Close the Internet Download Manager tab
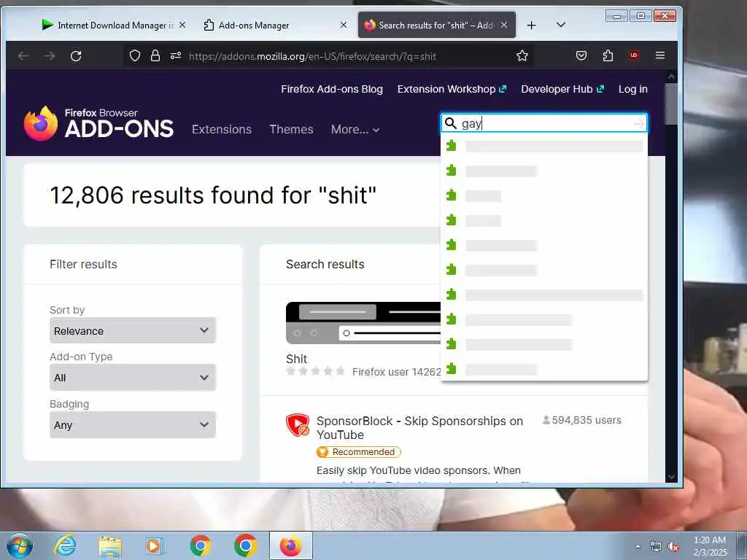The height and width of the screenshot is (560, 747). pos(182,25)
